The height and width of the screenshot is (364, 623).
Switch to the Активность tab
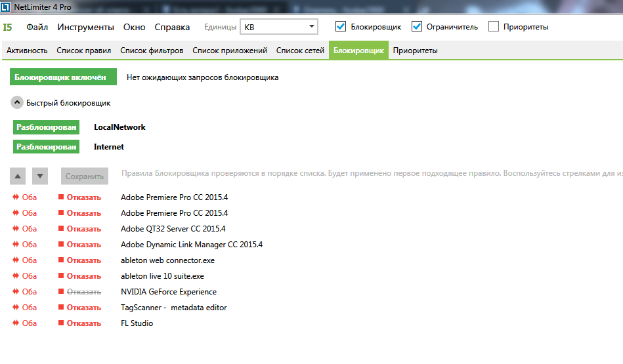point(27,51)
